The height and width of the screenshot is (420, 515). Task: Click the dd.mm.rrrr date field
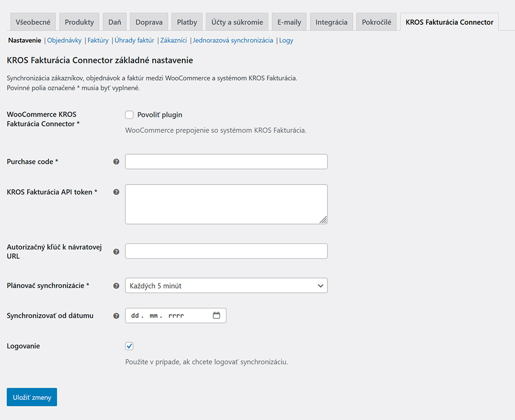(x=176, y=315)
